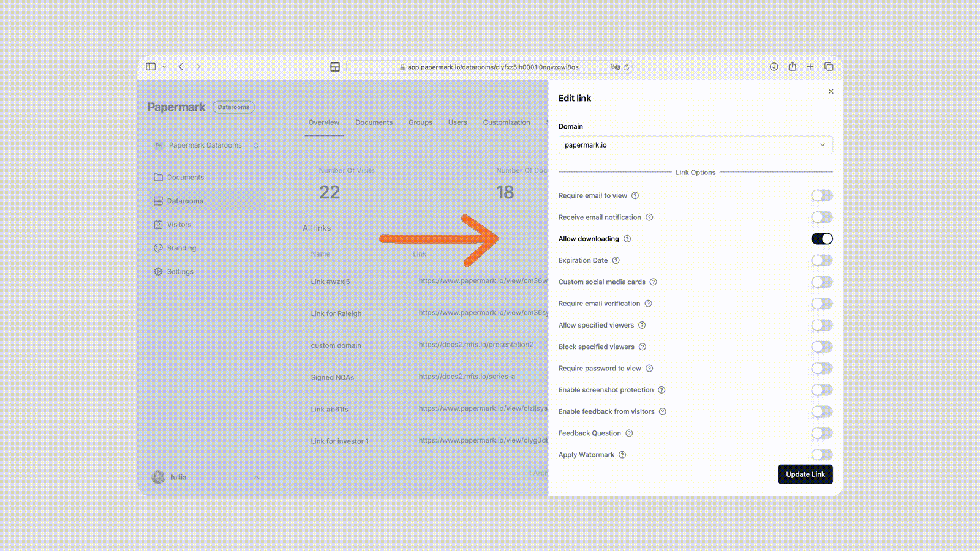The width and height of the screenshot is (980, 551).
Task: Click the Datarooms badge beside logo
Action: pos(233,107)
